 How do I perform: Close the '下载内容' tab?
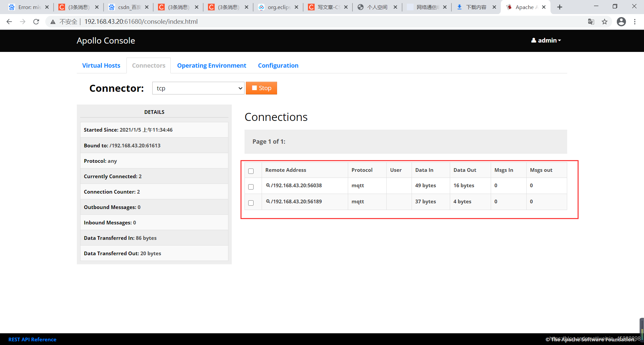pos(494,7)
